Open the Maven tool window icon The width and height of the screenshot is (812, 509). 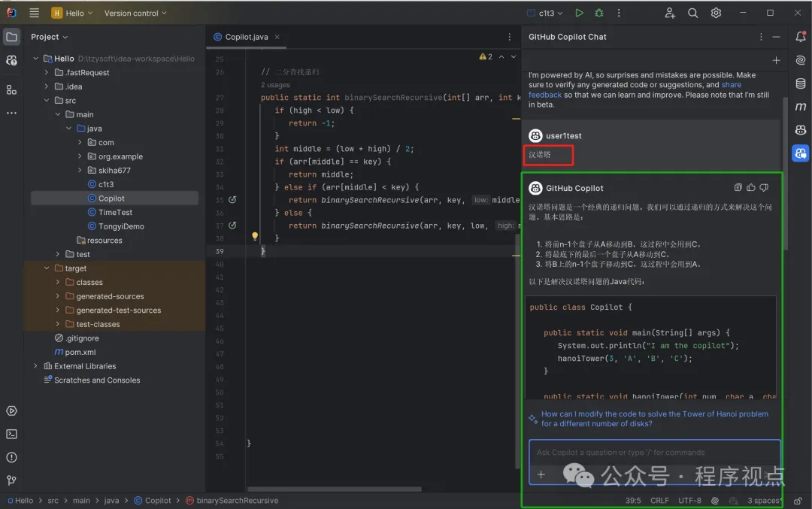(x=801, y=107)
